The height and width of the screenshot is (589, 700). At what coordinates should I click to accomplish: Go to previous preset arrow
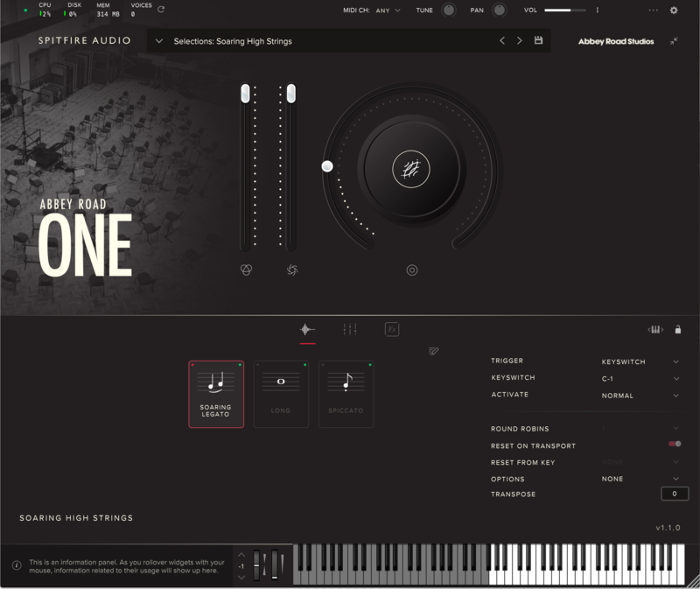(502, 40)
